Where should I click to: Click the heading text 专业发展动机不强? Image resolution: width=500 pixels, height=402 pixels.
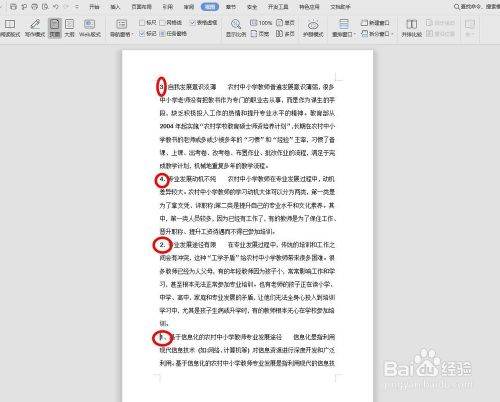(x=192, y=179)
